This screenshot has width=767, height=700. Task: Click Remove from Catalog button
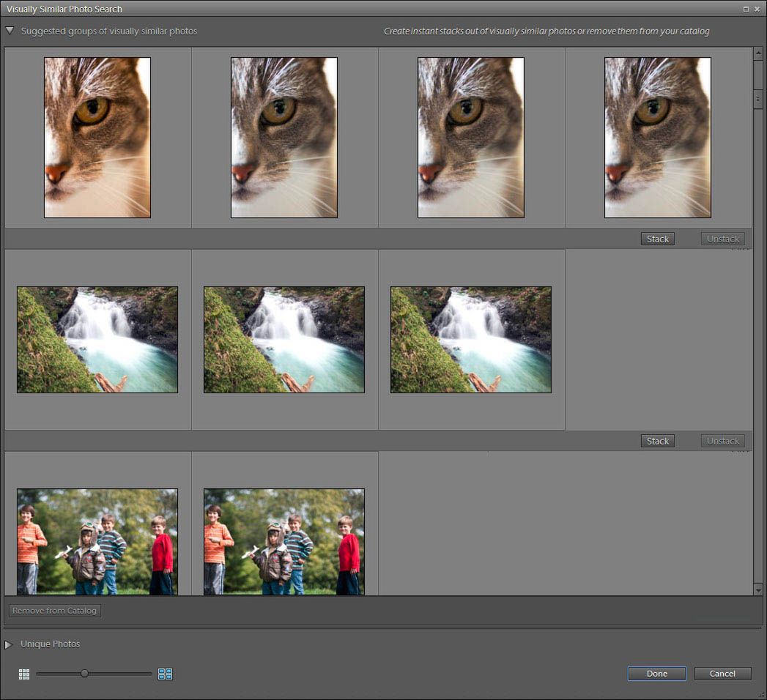pyautogui.click(x=55, y=611)
